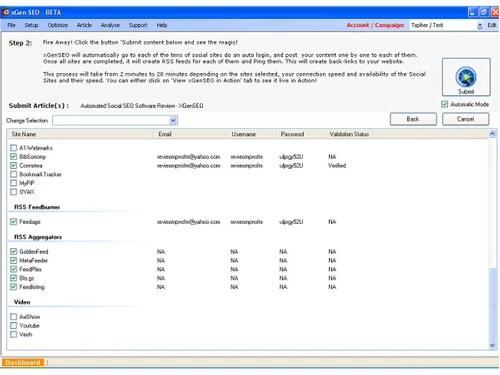The image size is (500, 375).
Task: Sort by the Site Name column header
Action: click(x=80, y=134)
